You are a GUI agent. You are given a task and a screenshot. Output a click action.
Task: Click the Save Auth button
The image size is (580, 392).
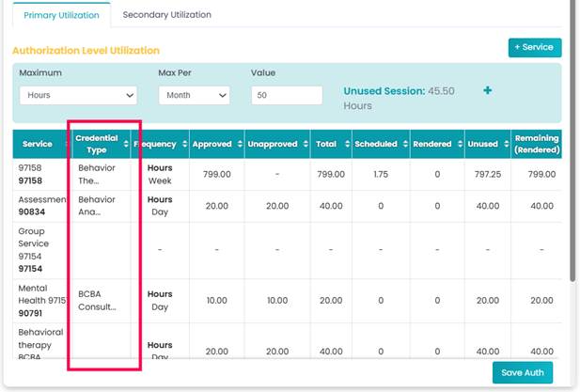[525, 372]
